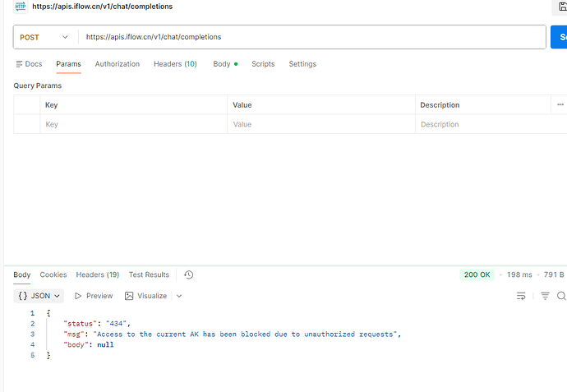Open the response Headers (19) tab
Viewport: 567px width, 392px height.
(97, 274)
